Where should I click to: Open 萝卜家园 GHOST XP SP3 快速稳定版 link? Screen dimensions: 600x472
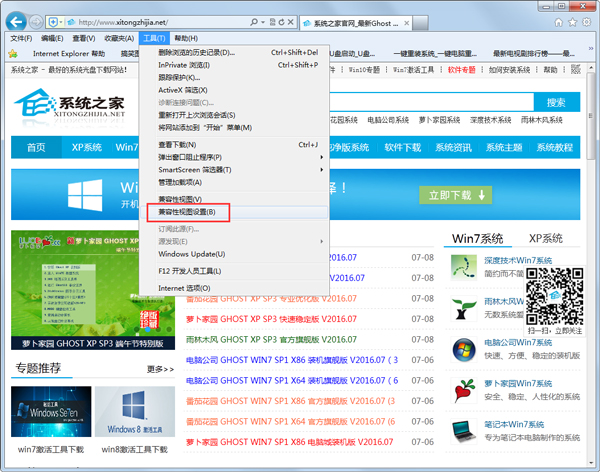(271, 319)
